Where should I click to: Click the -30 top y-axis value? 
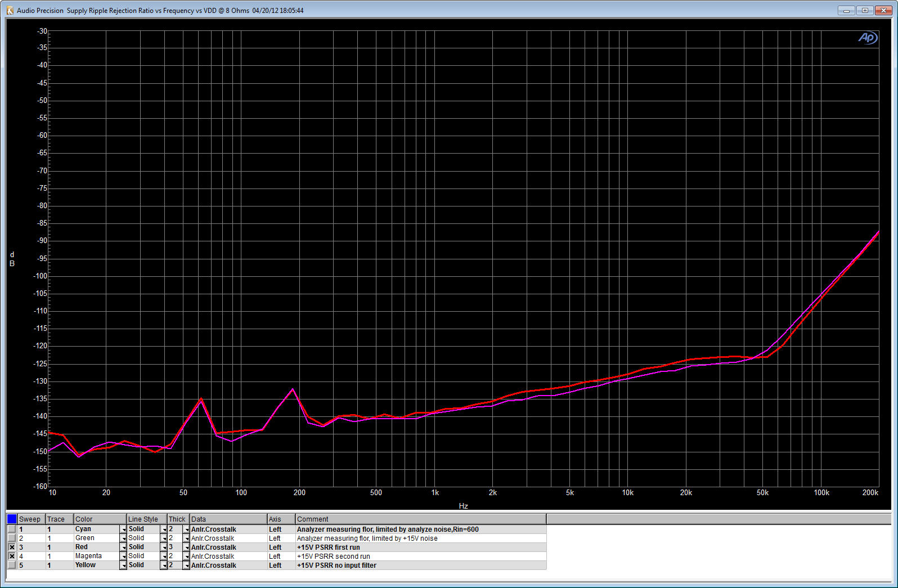point(42,31)
